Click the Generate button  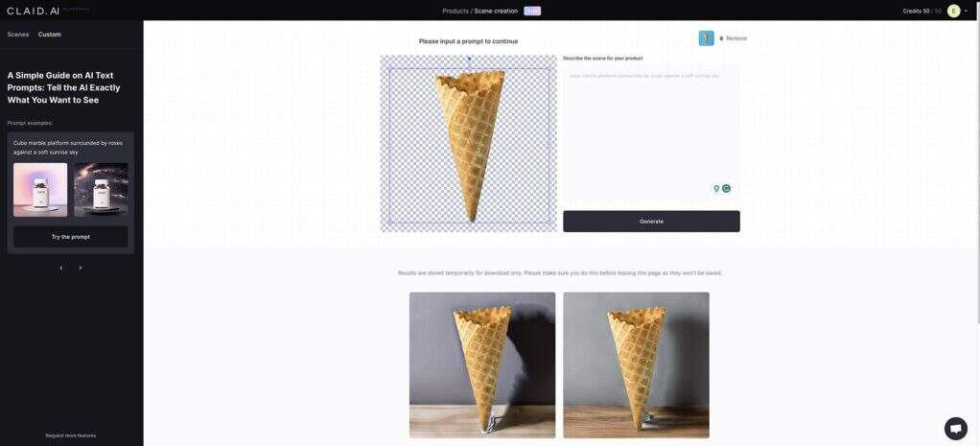click(651, 222)
